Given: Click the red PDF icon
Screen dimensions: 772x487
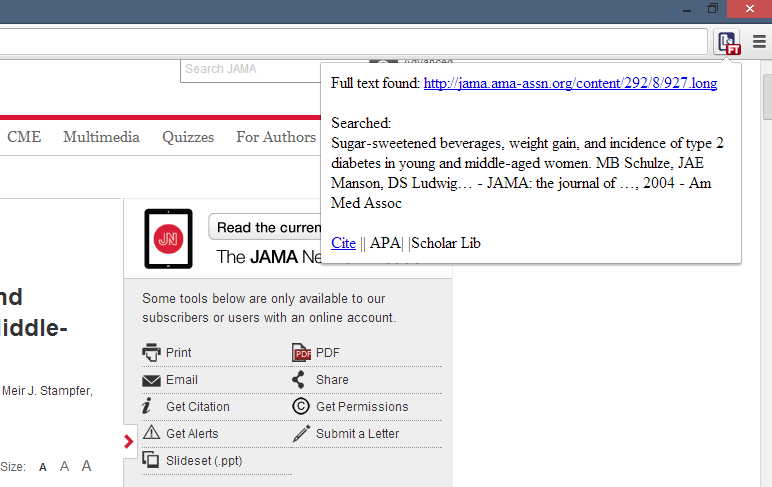Looking at the screenshot, I should click(x=301, y=353).
